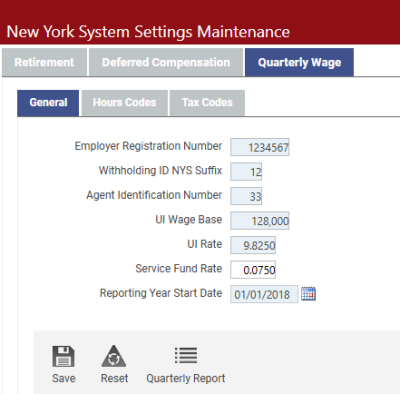Click the New York System Settings Maintenance title
400x394 pixels.
pos(148,32)
